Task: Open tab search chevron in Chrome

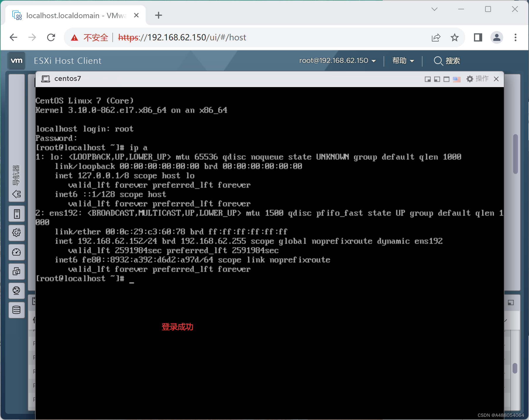Action: pyautogui.click(x=434, y=9)
